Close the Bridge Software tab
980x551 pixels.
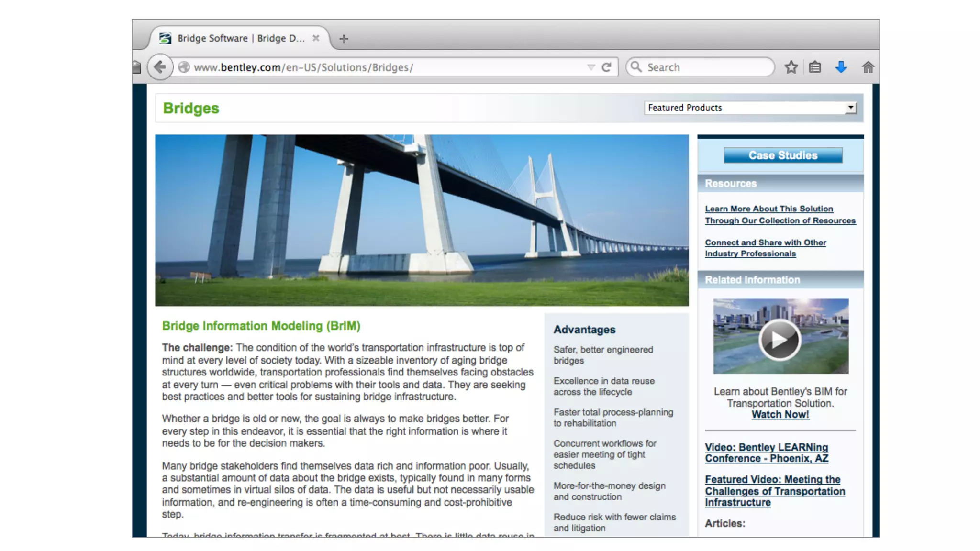[x=316, y=38]
